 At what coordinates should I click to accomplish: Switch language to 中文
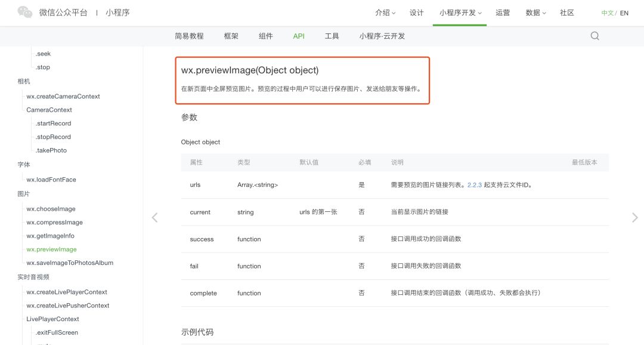click(608, 13)
